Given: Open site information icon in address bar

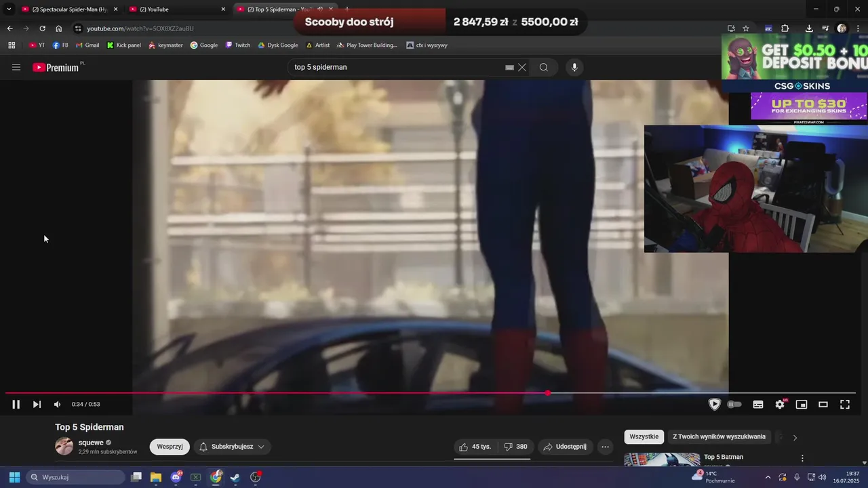Looking at the screenshot, I should [x=78, y=28].
